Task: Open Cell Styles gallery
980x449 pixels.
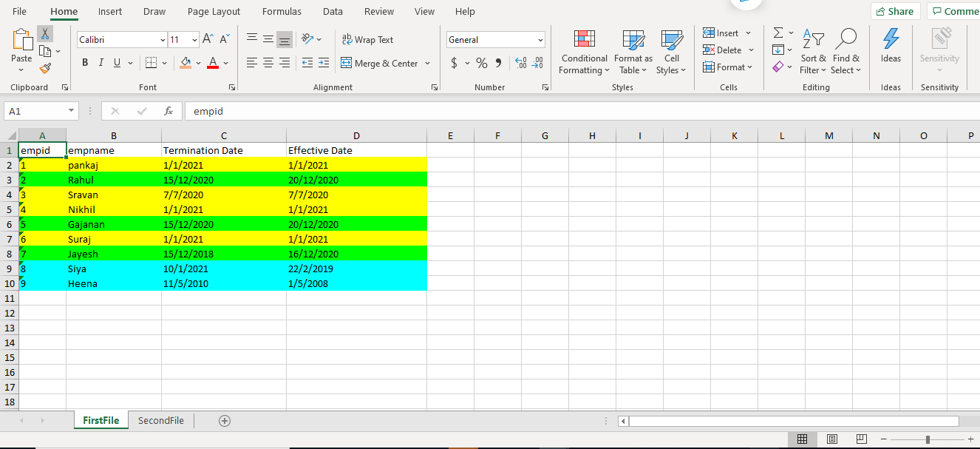Action: (x=671, y=52)
